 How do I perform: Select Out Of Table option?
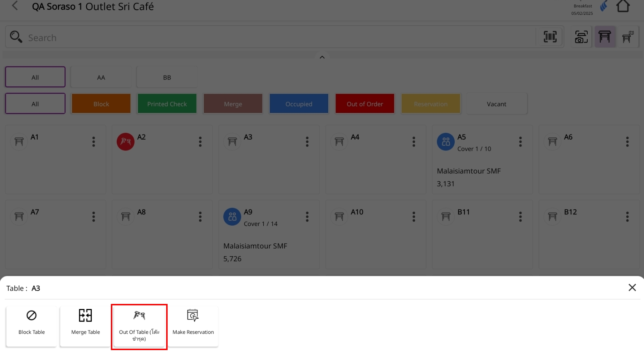(x=139, y=326)
